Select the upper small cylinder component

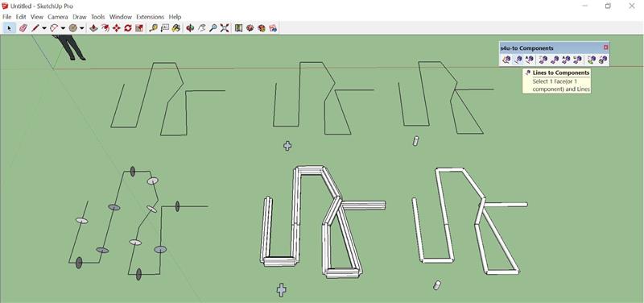tap(415, 140)
